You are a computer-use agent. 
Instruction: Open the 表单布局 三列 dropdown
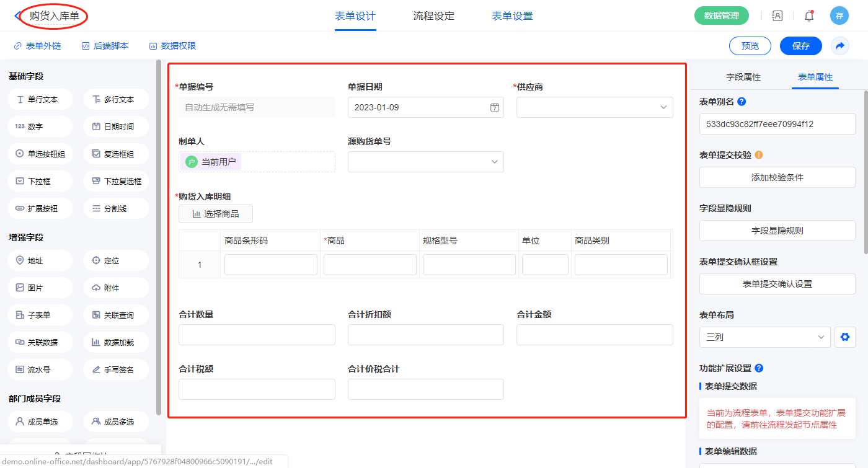[764, 337]
